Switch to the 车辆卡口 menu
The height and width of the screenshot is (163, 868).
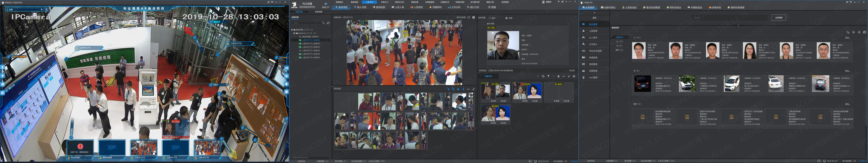(384, 2)
